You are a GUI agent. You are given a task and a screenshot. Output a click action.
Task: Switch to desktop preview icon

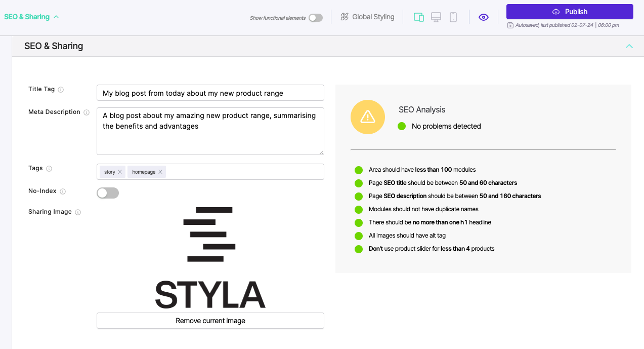click(436, 17)
